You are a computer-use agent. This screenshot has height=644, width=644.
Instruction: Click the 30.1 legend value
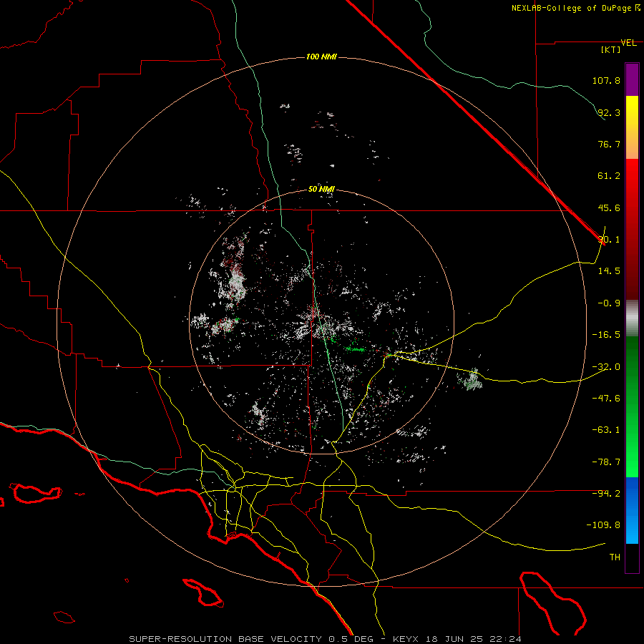(x=610, y=240)
